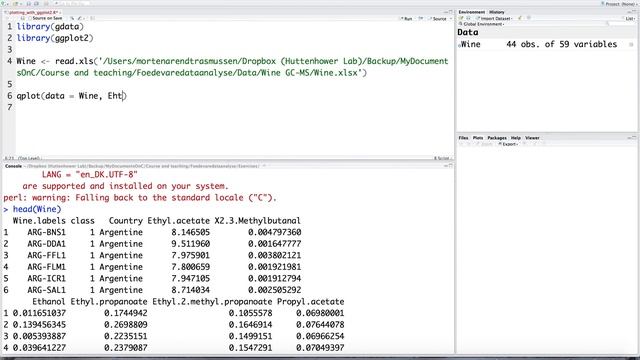Click line 1 'library(gdata)' in editor
Viewport: 640px width, 360px height.
click(x=50, y=27)
